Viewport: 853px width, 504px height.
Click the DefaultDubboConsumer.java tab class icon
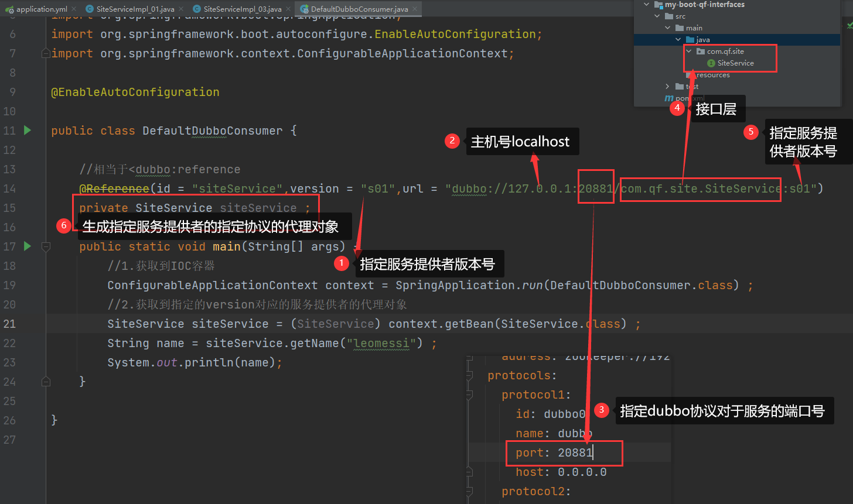point(305,9)
